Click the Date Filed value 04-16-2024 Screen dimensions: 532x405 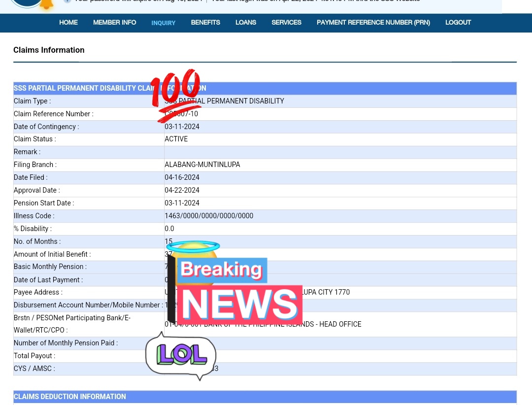click(x=182, y=177)
